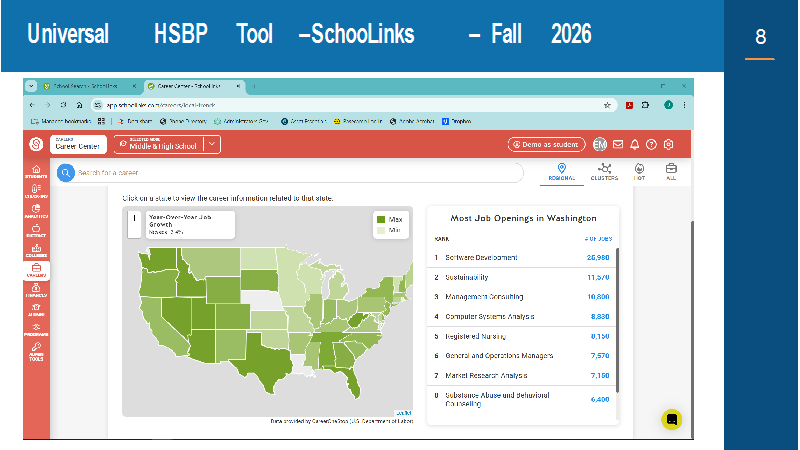Open the Students section in sidebar
800x450 pixels.
point(36,171)
